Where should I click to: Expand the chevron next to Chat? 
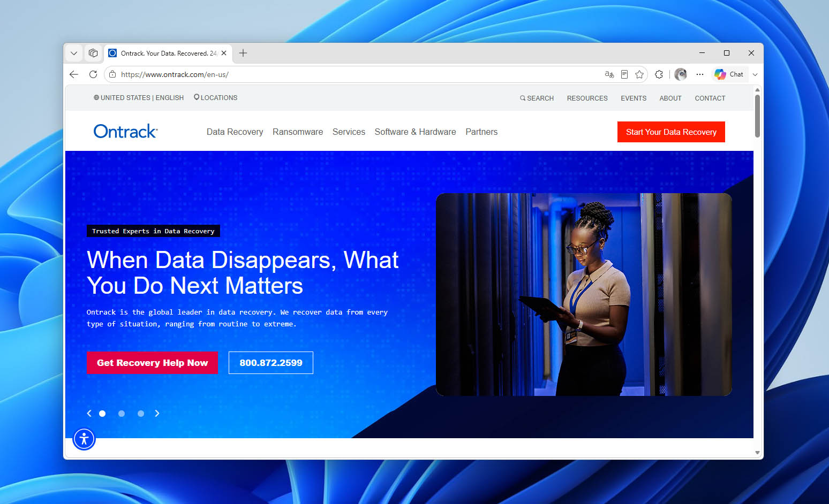755,74
